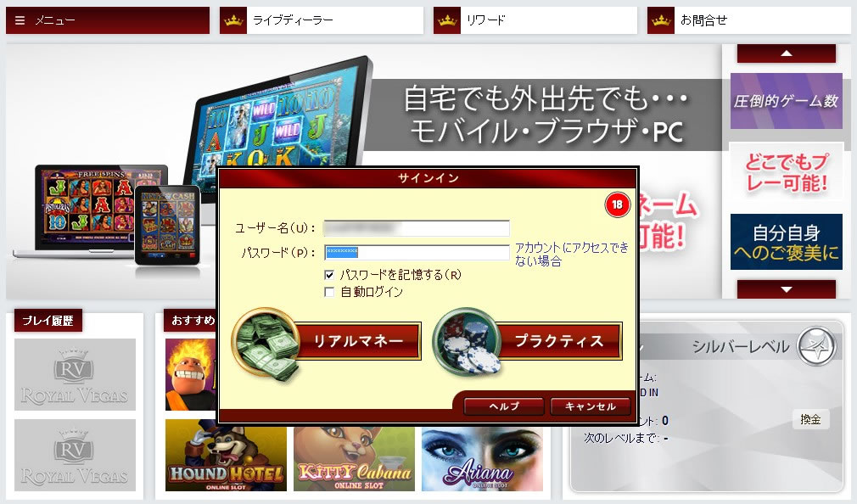Open the Hound Hotel slot game

pyautogui.click(x=226, y=456)
